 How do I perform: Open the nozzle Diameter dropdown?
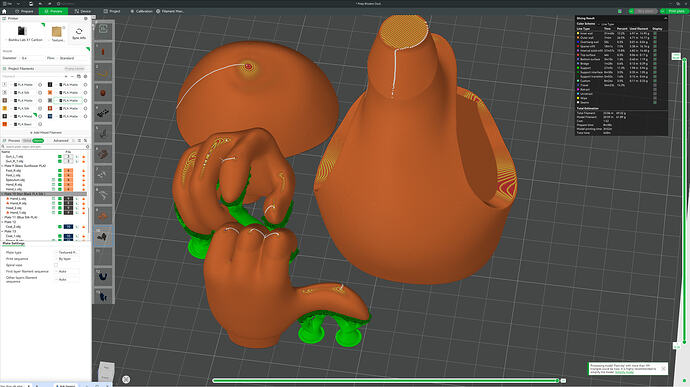(x=32, y=58)
